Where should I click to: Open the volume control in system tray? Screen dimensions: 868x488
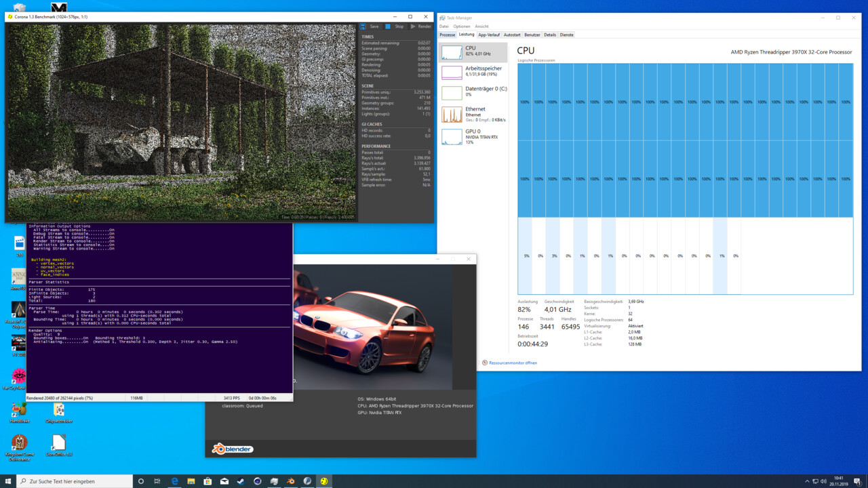pyautogui.click(x=824, y=481)
